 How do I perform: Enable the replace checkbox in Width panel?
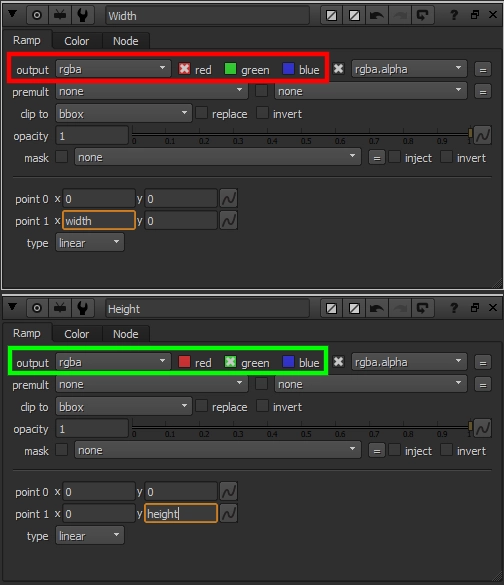click(x=201, y=113)
